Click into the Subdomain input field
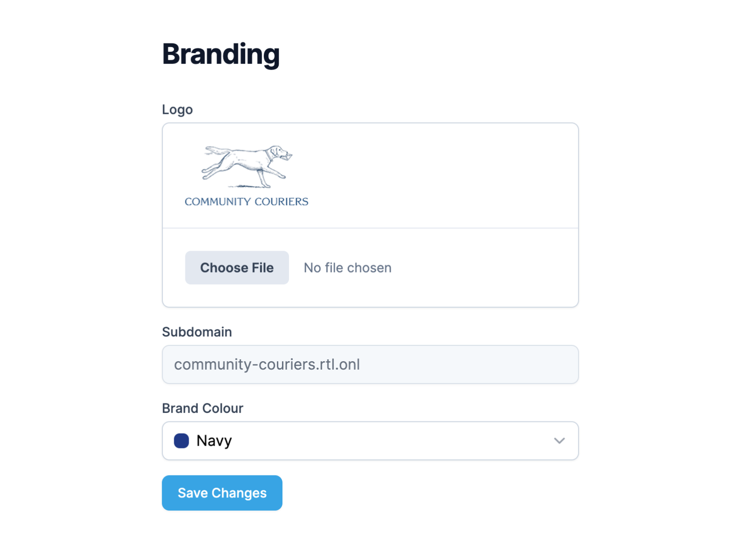 pyautogui.click(x=370, y=364)
